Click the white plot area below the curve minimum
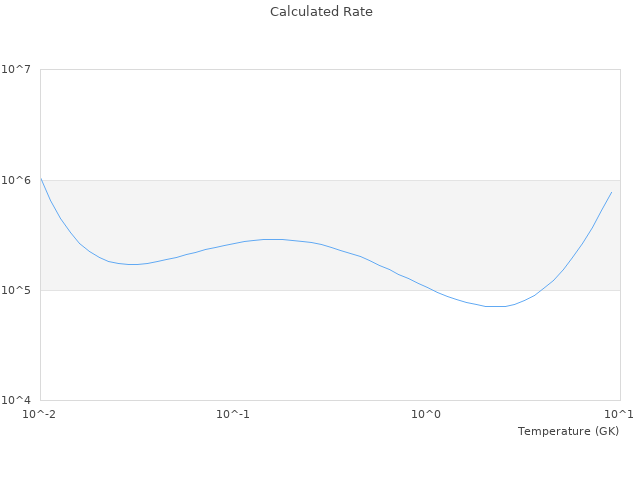 (495, 355)
